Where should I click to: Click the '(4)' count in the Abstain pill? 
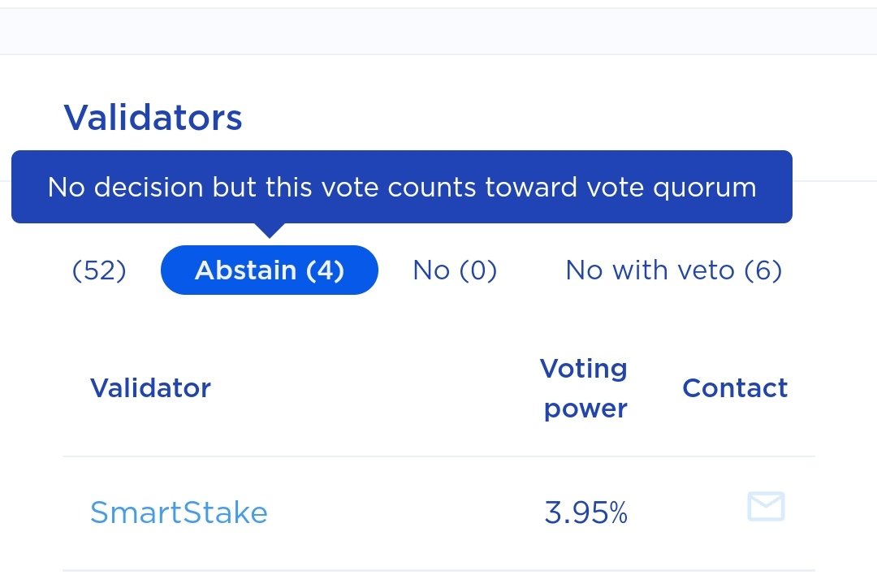[325, 270]
